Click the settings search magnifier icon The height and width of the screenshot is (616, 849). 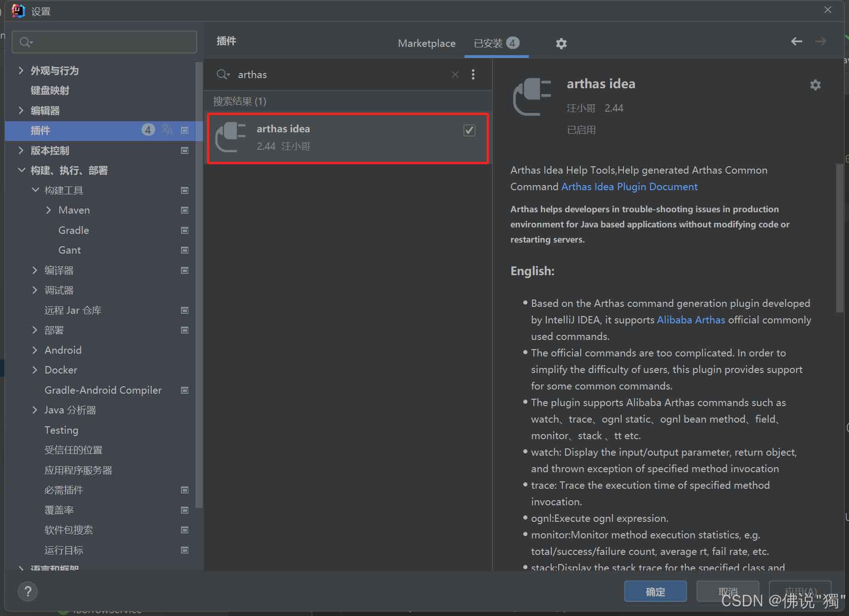coord(26,42)
